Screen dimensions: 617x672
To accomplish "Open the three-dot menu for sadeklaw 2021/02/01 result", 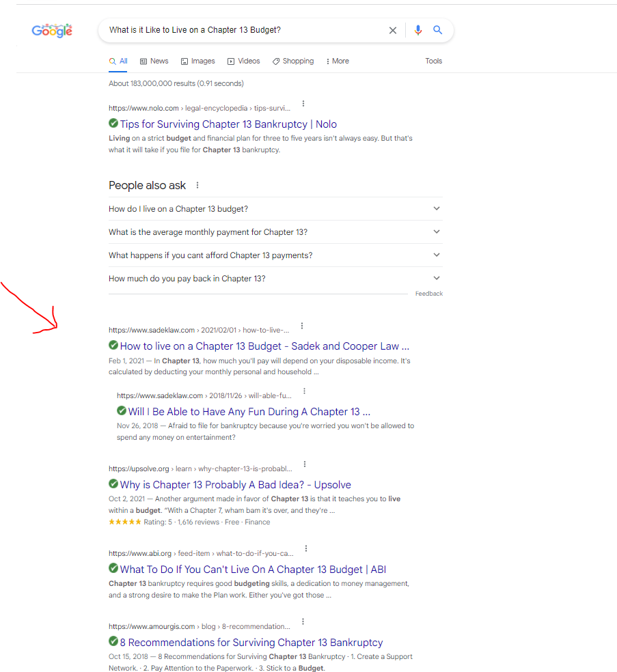I will (x=302, y=326).
